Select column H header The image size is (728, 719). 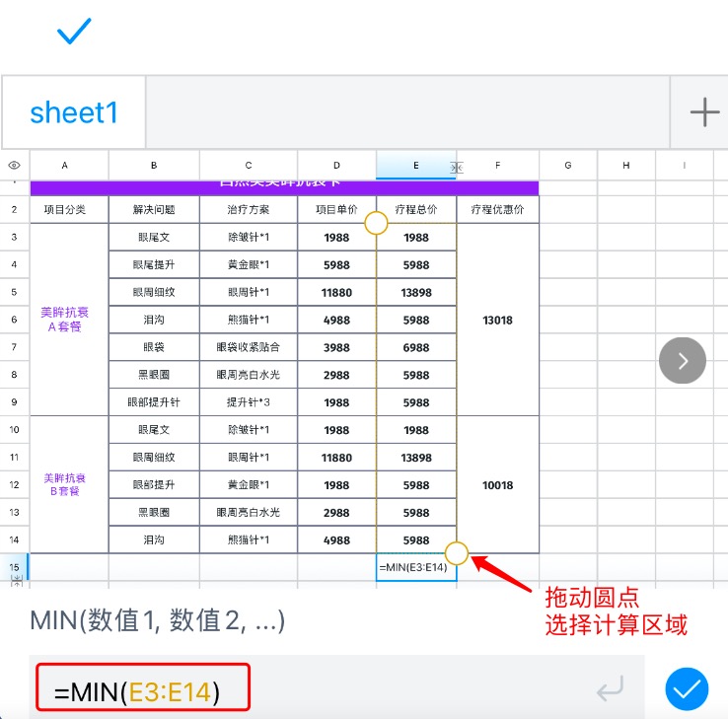625,166
